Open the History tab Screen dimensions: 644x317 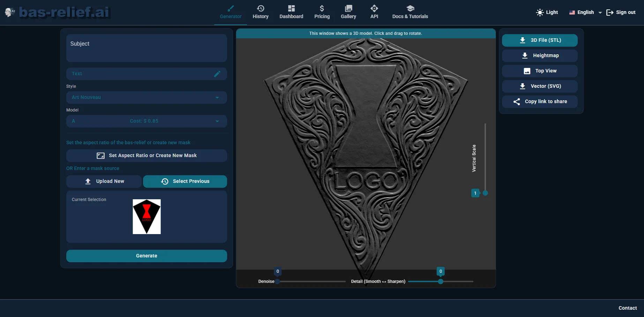tap(260, 12)
